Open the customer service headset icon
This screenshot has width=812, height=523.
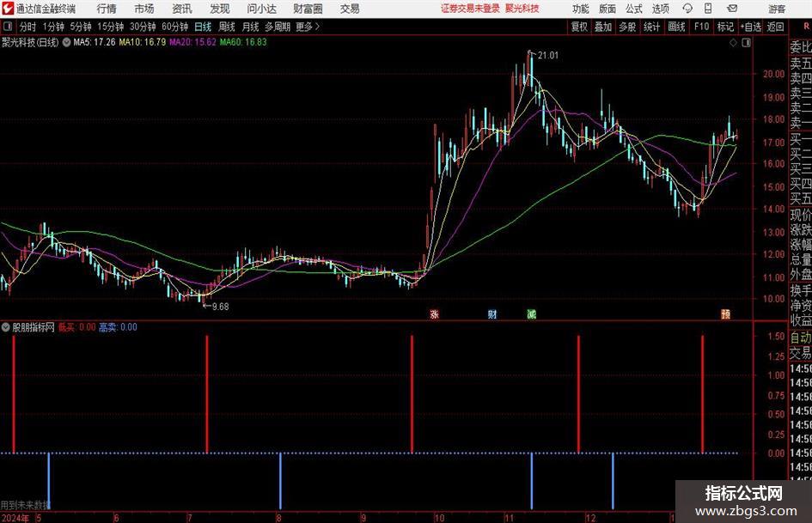pos(687,9)
